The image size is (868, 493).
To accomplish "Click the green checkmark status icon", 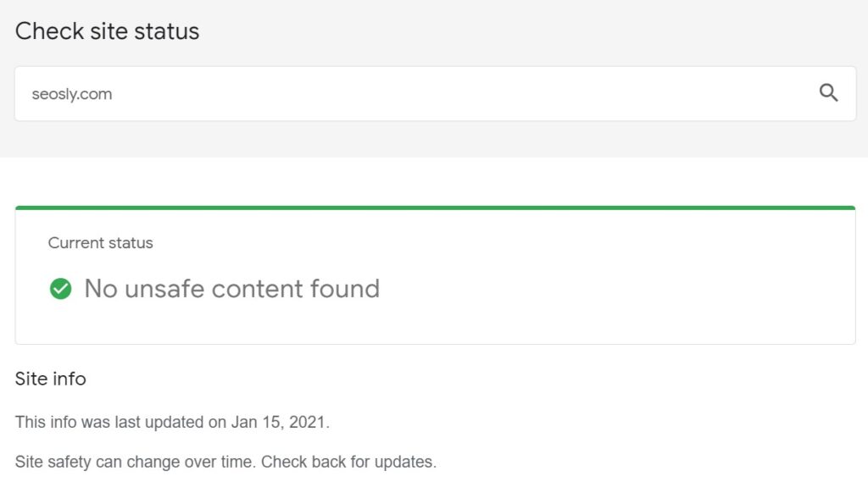I will pyautogui.click(x=60, y=289).
